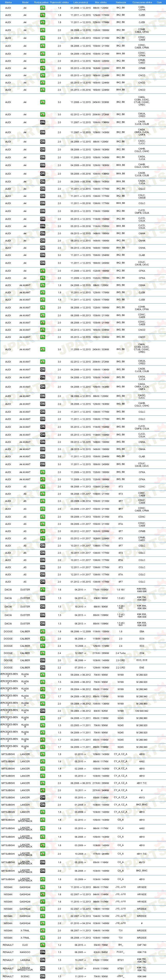This screenshot has height=980, width=166.
Task: Click petrol icon in X-Trail 06.2008 row
Action: click(x=42, y=938)
